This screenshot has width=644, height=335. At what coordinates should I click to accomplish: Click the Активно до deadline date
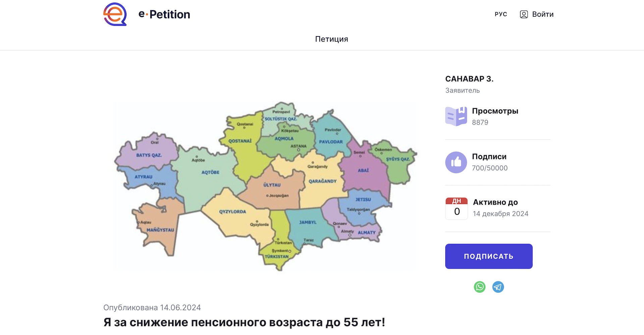(500, 213)
